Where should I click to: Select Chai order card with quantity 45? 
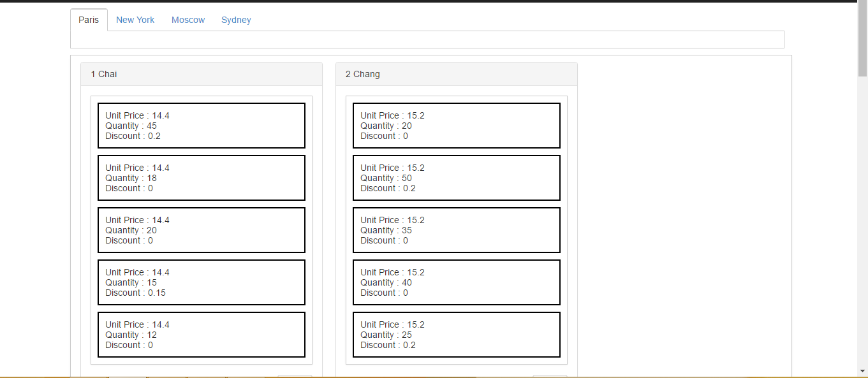pos(201,126)
